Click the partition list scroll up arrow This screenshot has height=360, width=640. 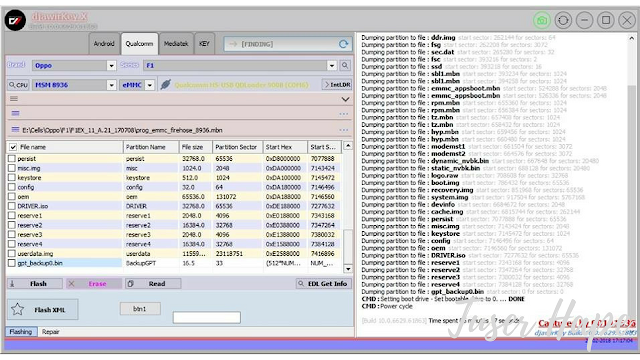tap(348, 146)
